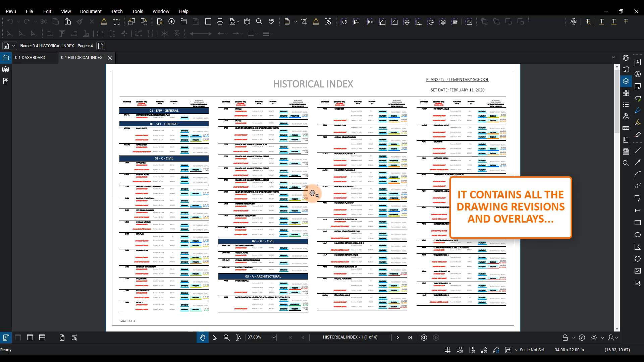Expand the document tabs list chevron
Viewport: 644px width, 362px height.
tap(613, 58)
